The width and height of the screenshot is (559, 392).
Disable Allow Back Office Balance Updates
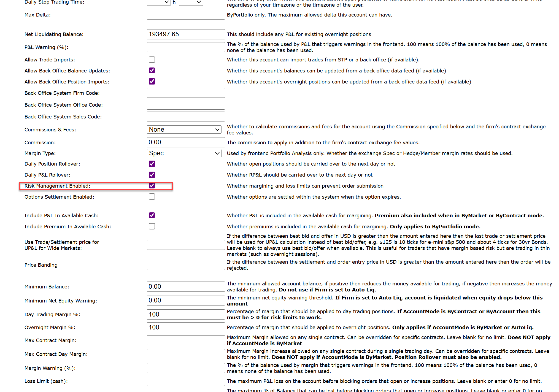pos(152,71)
